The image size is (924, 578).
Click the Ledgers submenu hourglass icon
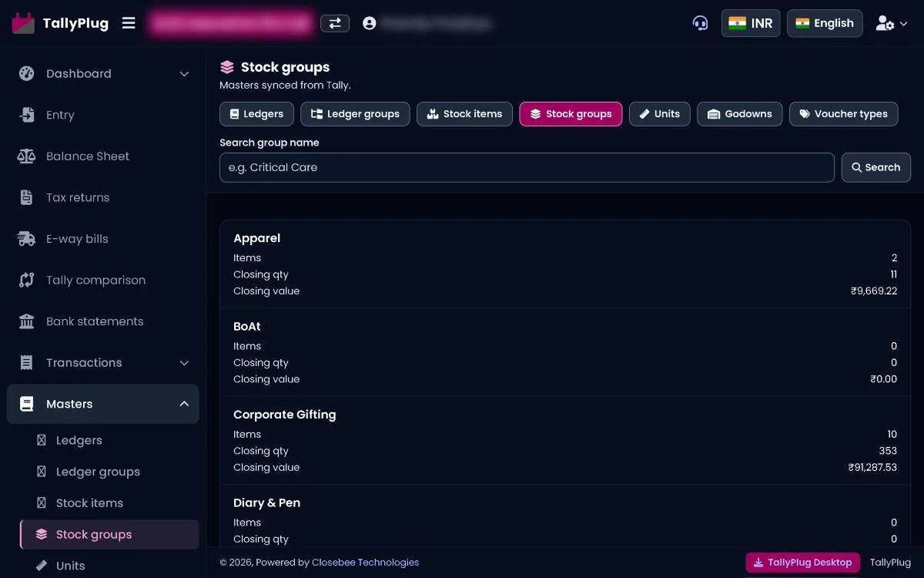(x=42, y=440)
